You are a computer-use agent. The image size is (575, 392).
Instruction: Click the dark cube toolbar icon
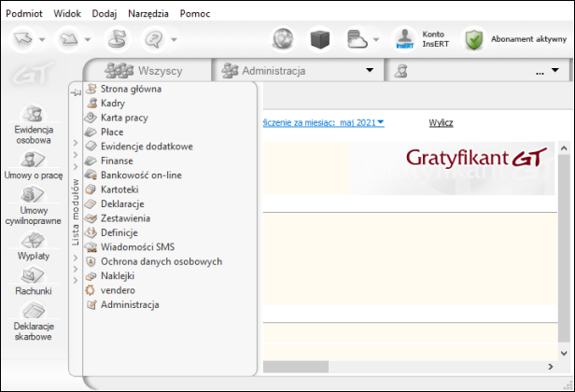point(320,39)
